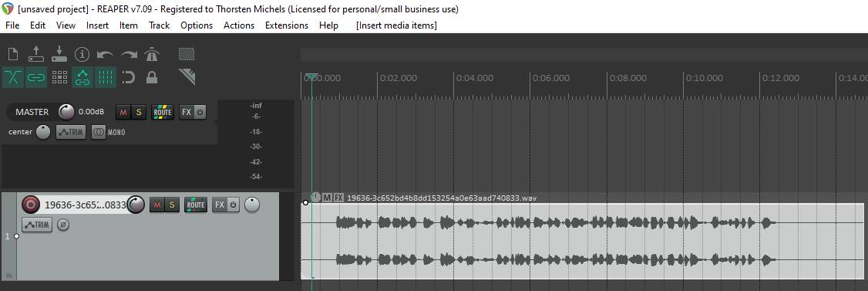The image size is (868, 291).
Task: Click the MASTER TRIM envelope button
Action: pyautogui.click(x=71, y=133)
